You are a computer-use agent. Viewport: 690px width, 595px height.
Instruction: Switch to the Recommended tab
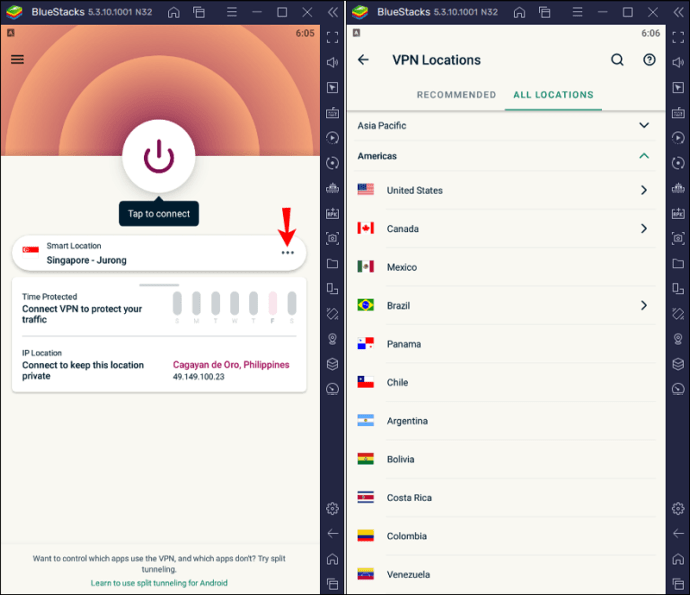(x=456, y=95)
